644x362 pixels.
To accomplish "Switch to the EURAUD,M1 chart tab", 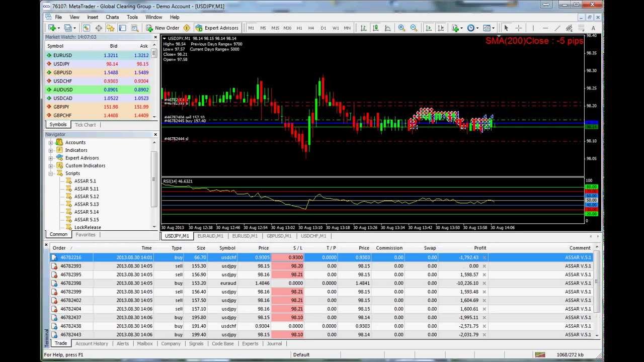I will click(x=210, y=236).
